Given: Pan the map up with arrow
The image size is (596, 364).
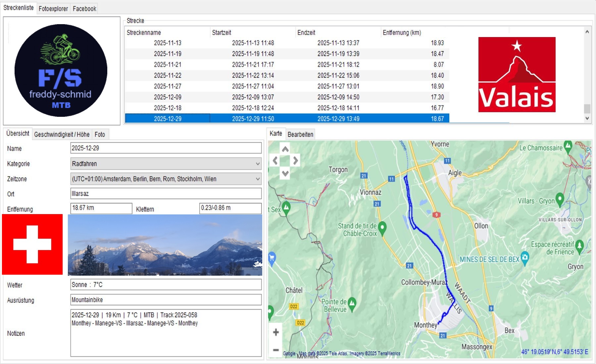Looking at the screenshot, I should (285, 149).
